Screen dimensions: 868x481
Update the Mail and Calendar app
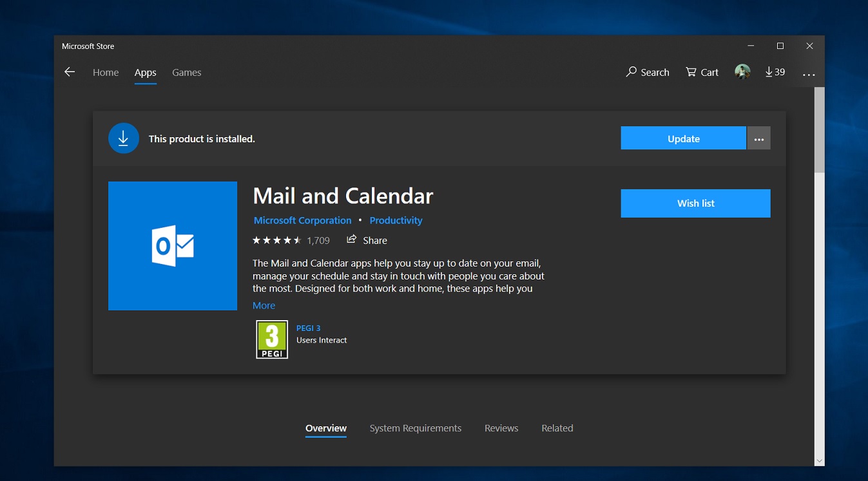tap(682, 138)
